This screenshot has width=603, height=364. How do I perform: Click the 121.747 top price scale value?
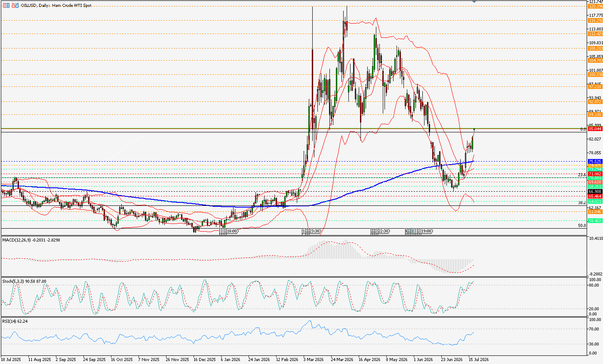[x=595, y=2]
